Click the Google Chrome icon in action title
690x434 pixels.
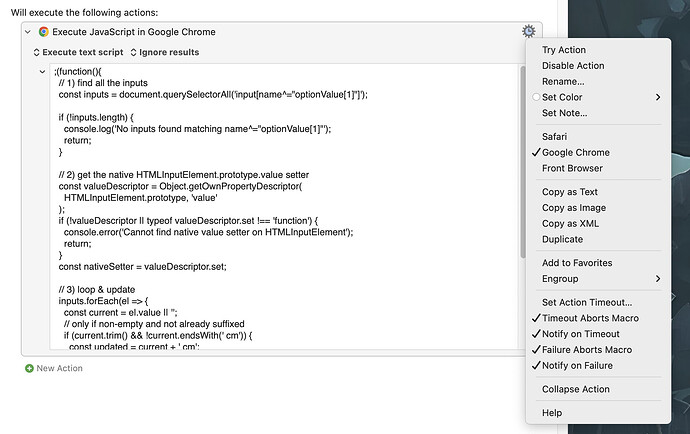[x=44, y=32]
